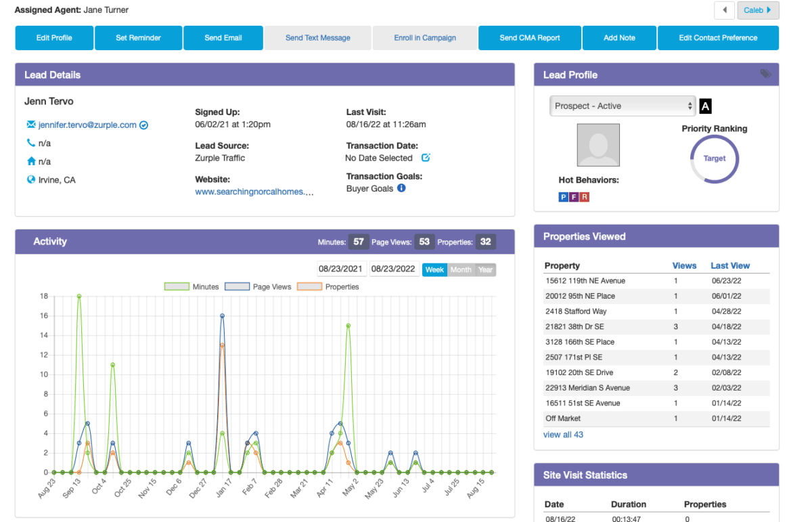Click the start date field 08/23/2021
Screen dimensions: 812x522
342,269
